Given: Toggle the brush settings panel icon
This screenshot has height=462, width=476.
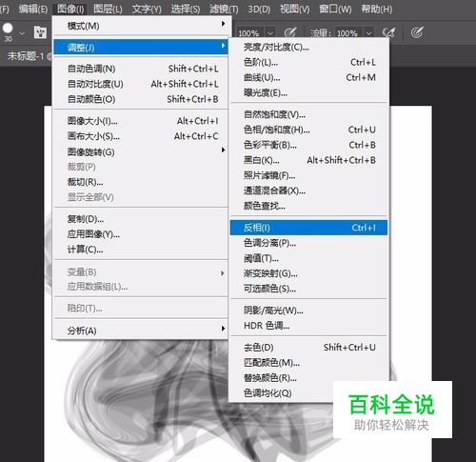Looking at the screenshot, I should point(40,32).
